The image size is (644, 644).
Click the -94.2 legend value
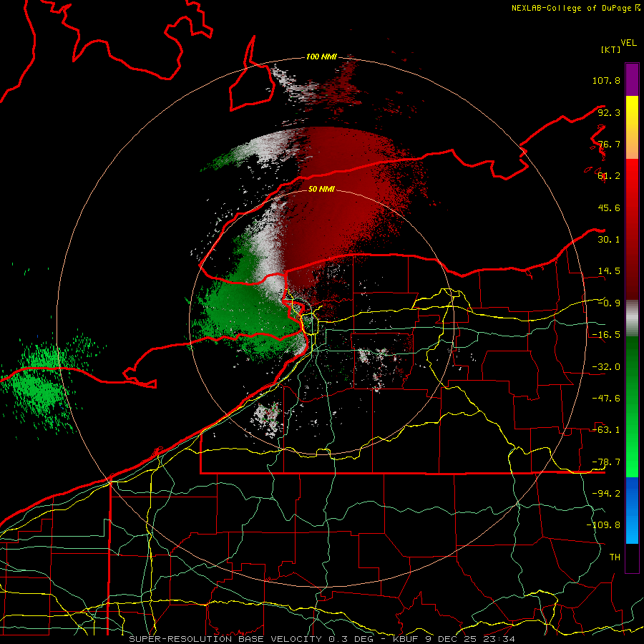(606, 494)
